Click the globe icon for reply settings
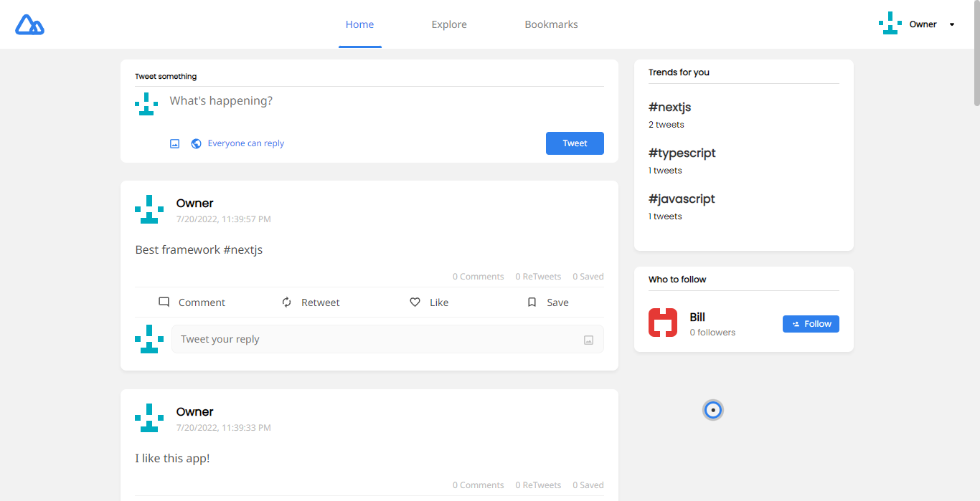This screenshot has height=501, width=980. tap(196, 143)
